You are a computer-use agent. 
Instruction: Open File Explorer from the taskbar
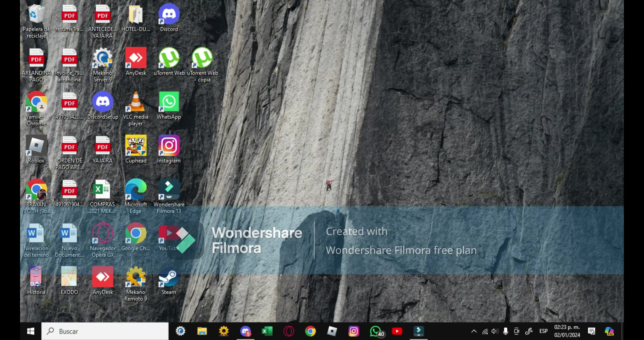202,331
